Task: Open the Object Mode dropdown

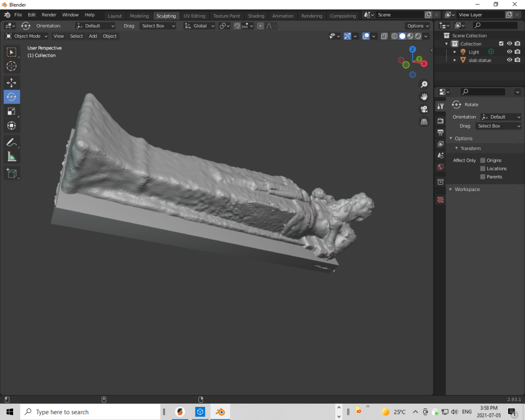Action: point(26,36)
